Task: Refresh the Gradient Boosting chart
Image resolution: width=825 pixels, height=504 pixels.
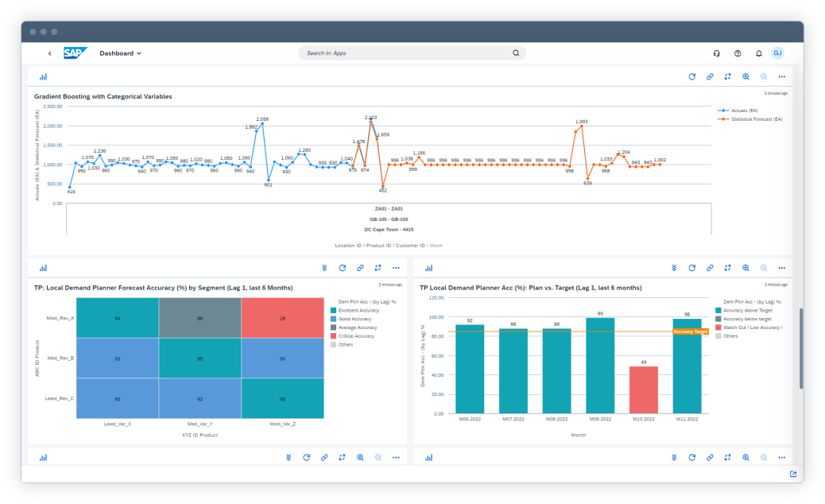Action: point(691,77)
